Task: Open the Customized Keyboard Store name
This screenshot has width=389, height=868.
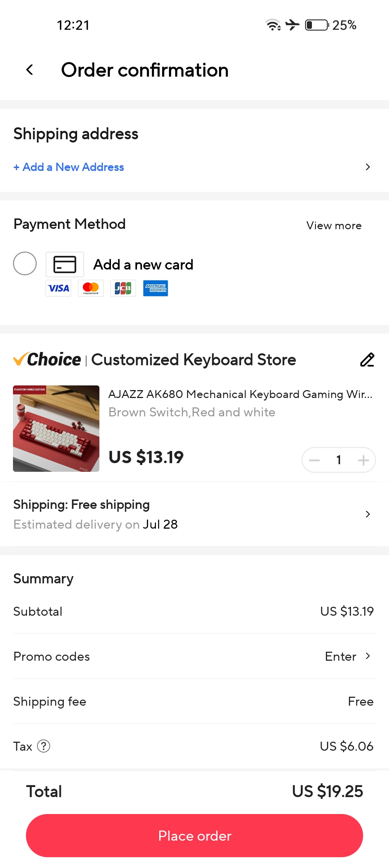Action: coord(193,360)
